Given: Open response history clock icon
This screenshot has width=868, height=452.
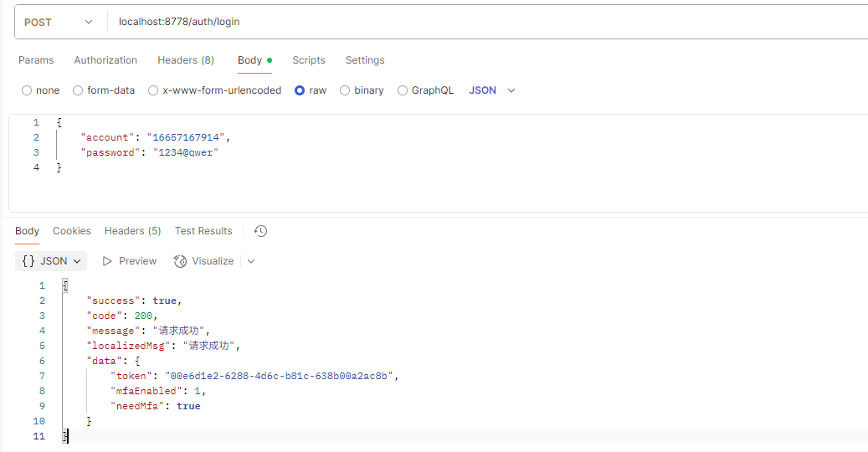Looking at the screenshot, I should (x=260, y=231).
